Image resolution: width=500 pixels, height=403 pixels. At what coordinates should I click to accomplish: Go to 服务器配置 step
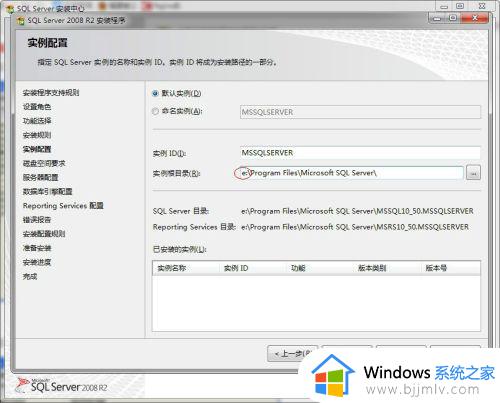(40, 177)
